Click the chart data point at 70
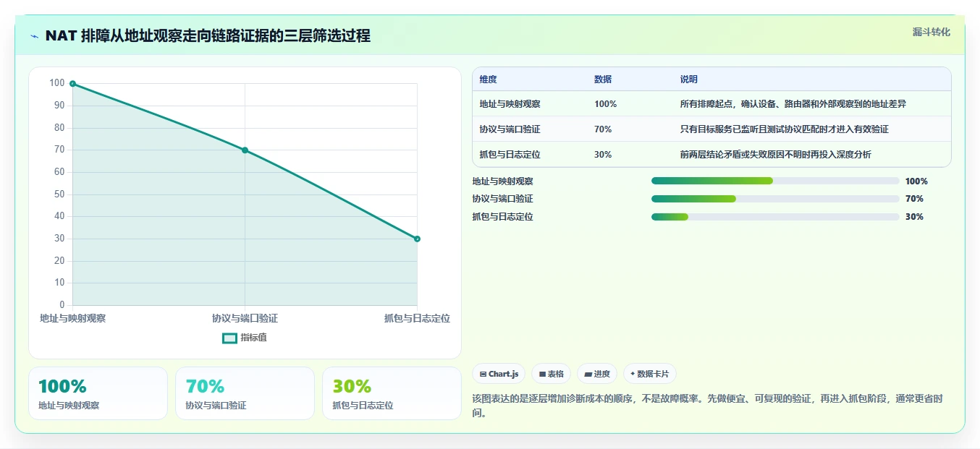980x449 pixels. 245,150
